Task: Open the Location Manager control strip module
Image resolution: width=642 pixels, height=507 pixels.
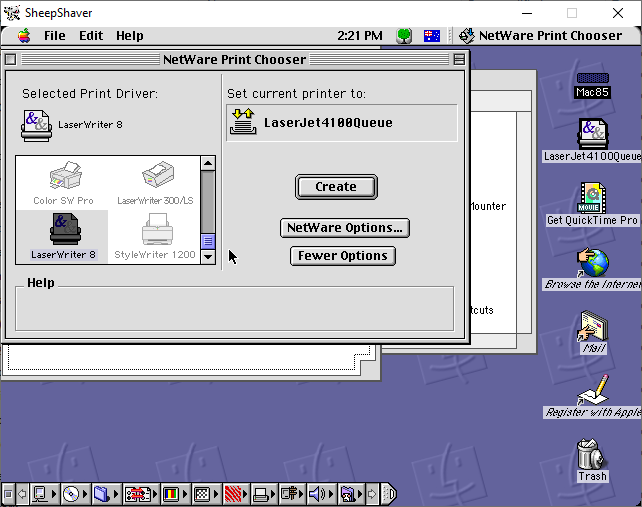Action: coord(141,494)
